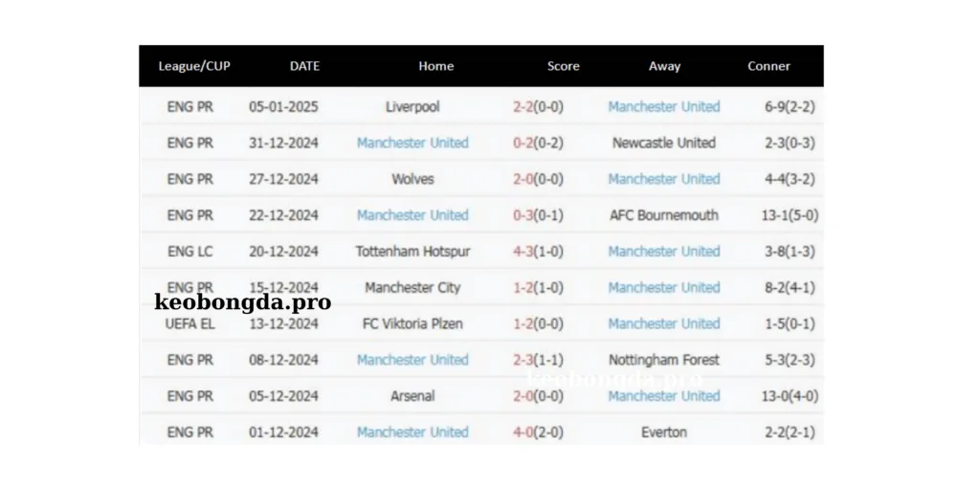
Task: Click the Conner column header
Action: (x=768, y=66)
